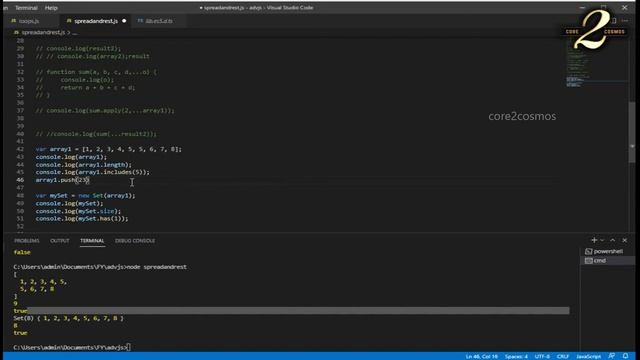Viewport: 640px width, 360px height.
Task: Click the line 'console.log(array1.length);'
Action: 83,165
